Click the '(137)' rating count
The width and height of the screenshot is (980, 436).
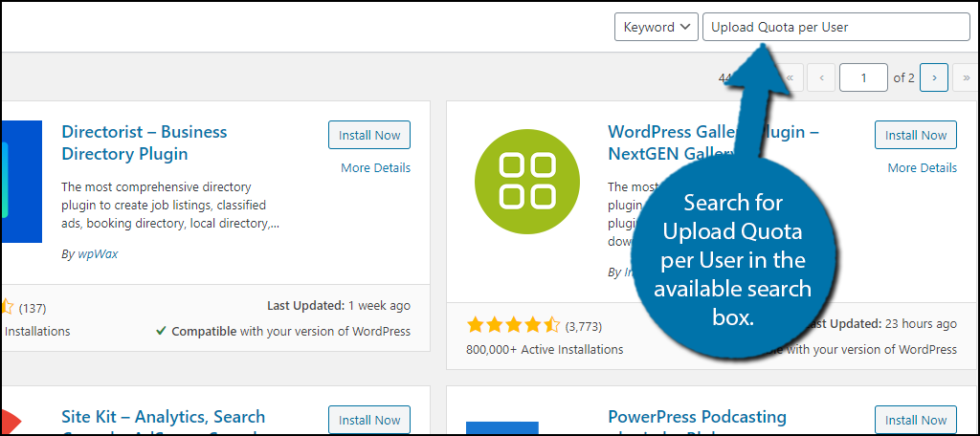click(x=33, y=308)
